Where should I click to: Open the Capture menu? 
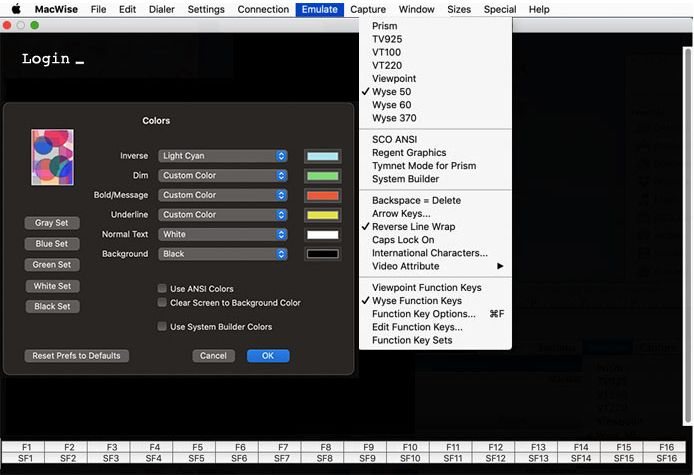coord(368,9)
